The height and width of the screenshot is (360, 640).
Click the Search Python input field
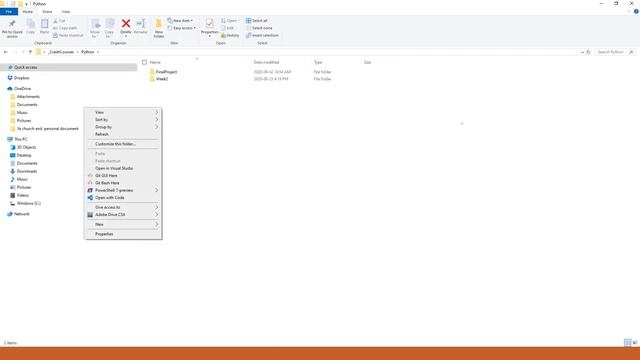[615, 52]
